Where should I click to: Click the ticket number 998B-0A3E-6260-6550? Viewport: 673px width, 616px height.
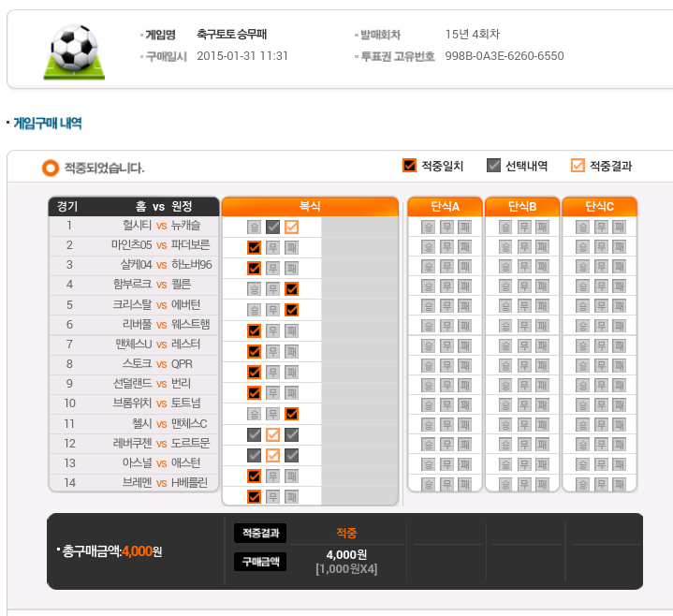coord(505,56)
